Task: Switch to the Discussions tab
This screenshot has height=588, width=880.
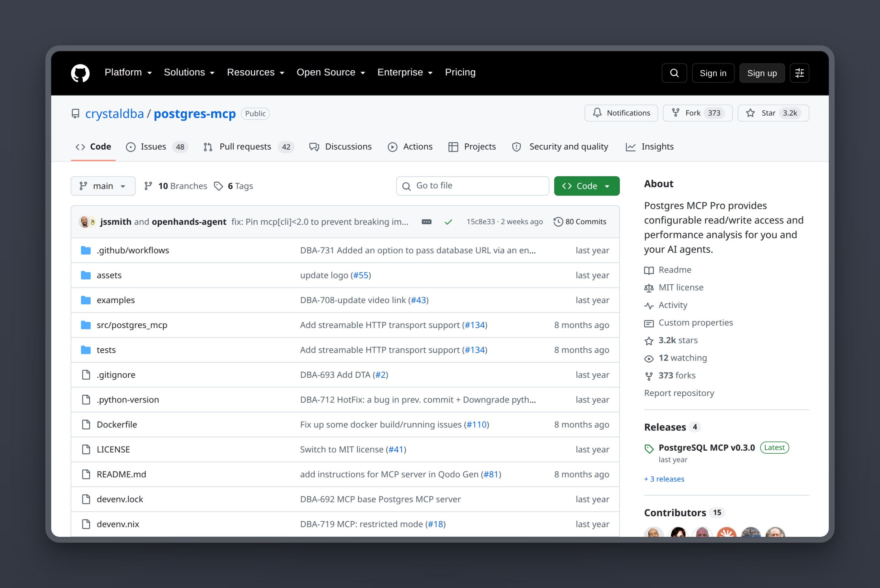Action: (340, 147)
